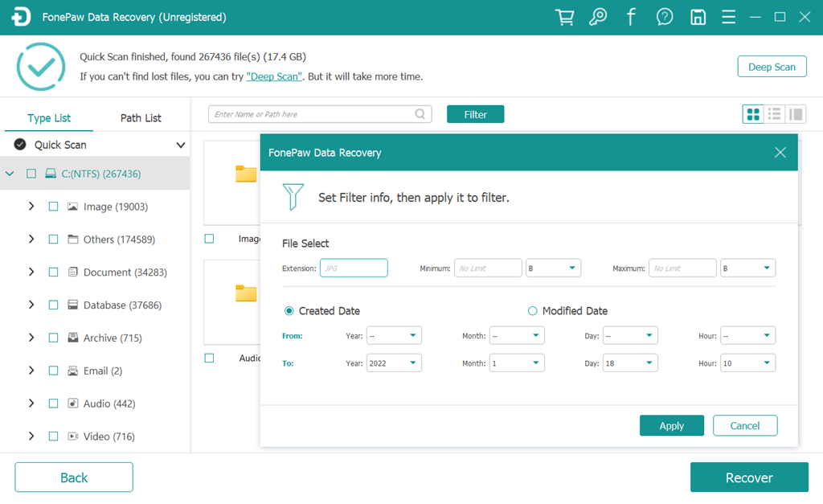Viewport: 823px width, 504px height.
Task: Switch to the Type List tab
Action: tap(49, 118)
